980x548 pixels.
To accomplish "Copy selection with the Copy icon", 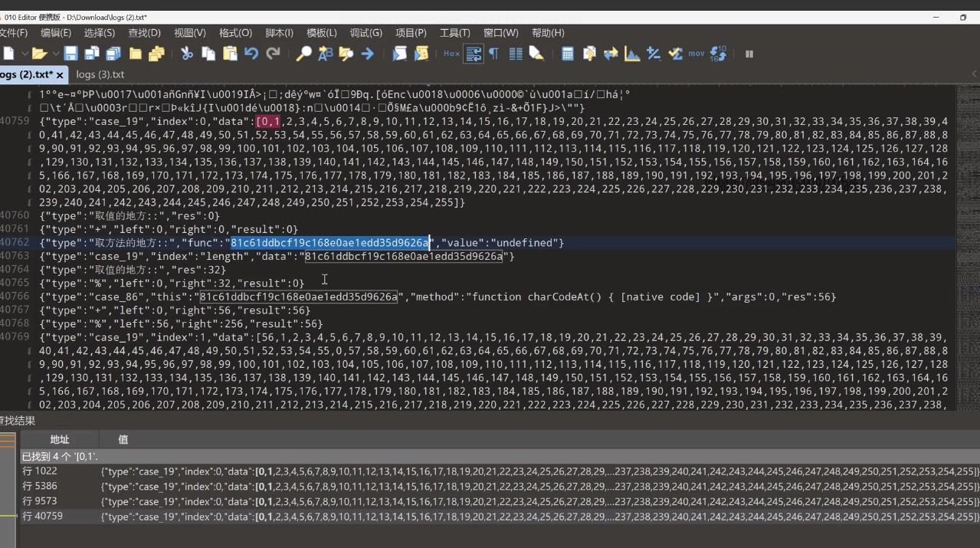I will click(208, 54).
